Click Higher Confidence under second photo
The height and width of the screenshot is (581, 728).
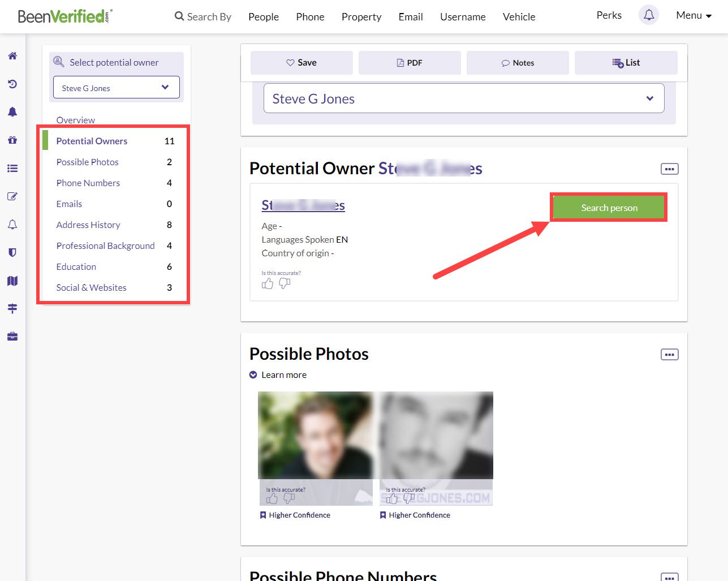pos(415,515)
